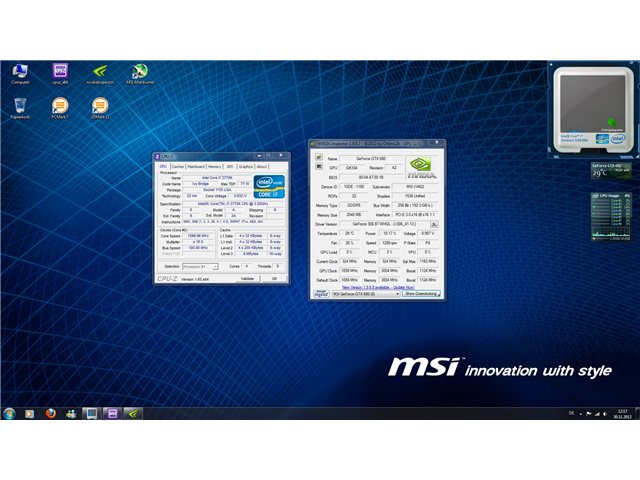Open the MSI GeForce GTX 680 GPU dropdown
The height and width of the screenshot is (480, 640).
coord(366,294)
